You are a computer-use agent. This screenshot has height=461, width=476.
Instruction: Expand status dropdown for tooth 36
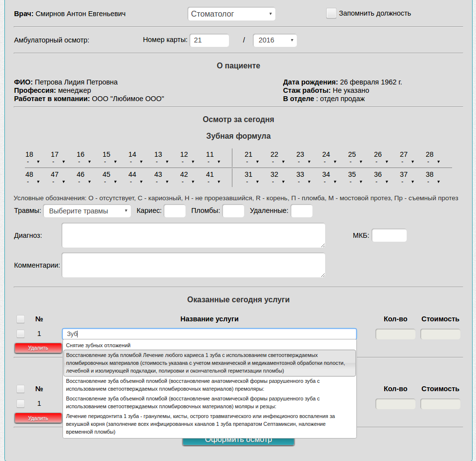pos(382,182)
